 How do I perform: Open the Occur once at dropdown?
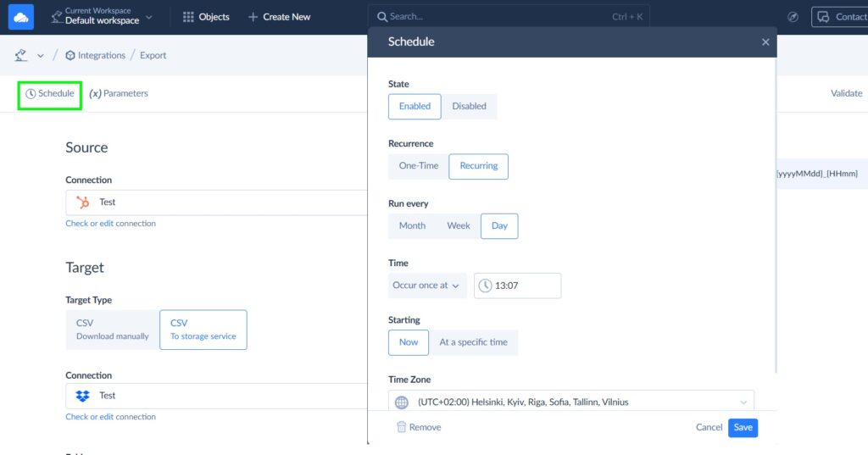pos(427,286)
